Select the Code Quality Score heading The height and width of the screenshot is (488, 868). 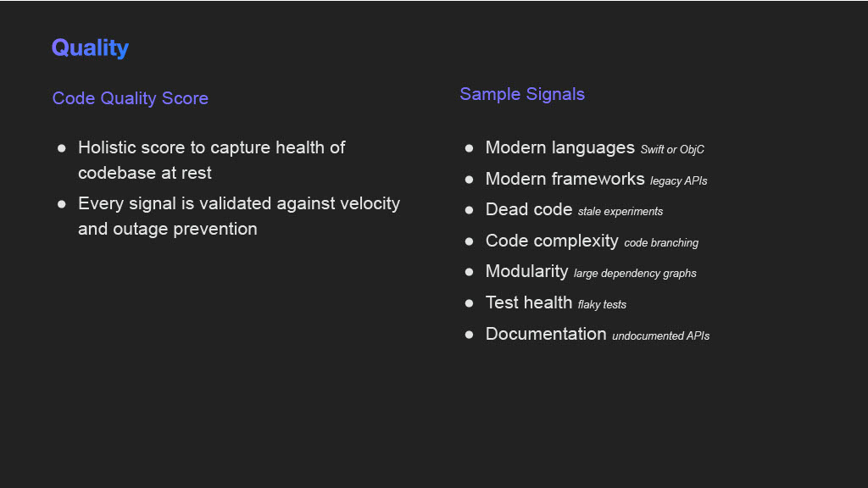(130, 98)
